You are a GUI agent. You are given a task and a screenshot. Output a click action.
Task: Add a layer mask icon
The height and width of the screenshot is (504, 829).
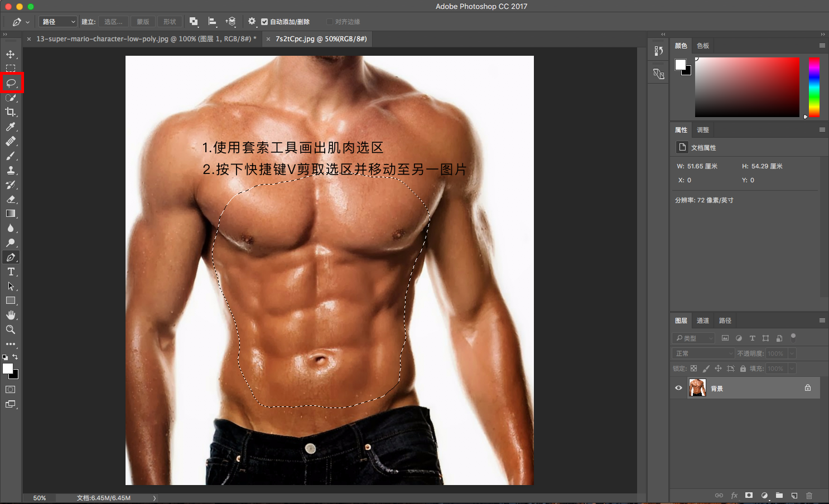point(749,495)
